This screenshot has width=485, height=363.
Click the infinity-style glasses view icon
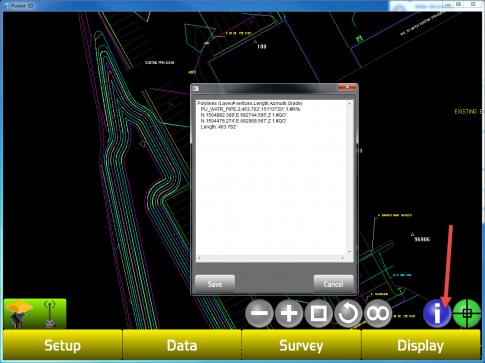click(x=378, y=313)
